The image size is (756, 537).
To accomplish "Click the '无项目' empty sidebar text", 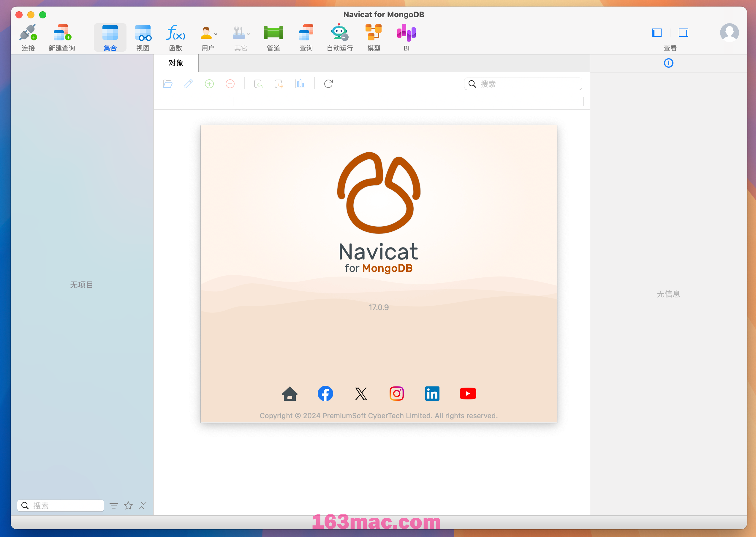I will coord(82,285).
